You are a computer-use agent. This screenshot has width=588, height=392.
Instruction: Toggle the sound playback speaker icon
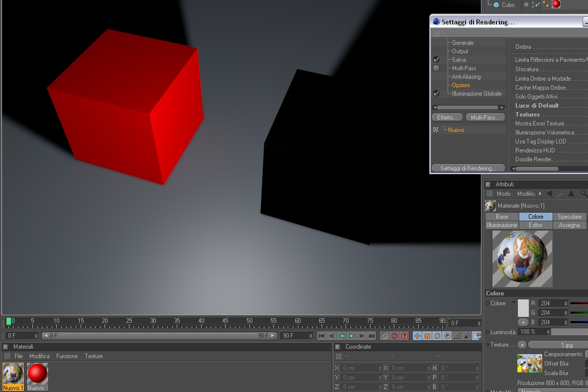coord(467,336)
